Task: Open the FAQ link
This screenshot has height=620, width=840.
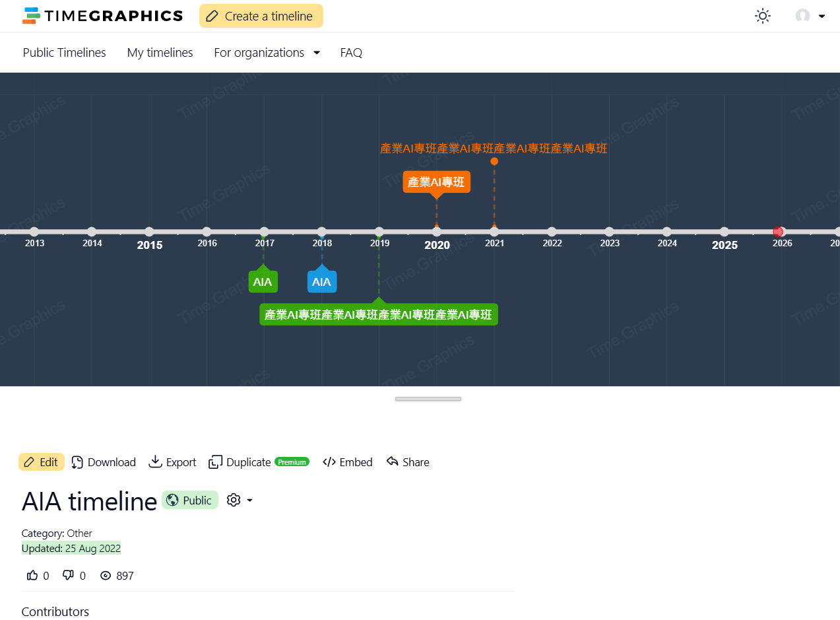Action: 351,53
